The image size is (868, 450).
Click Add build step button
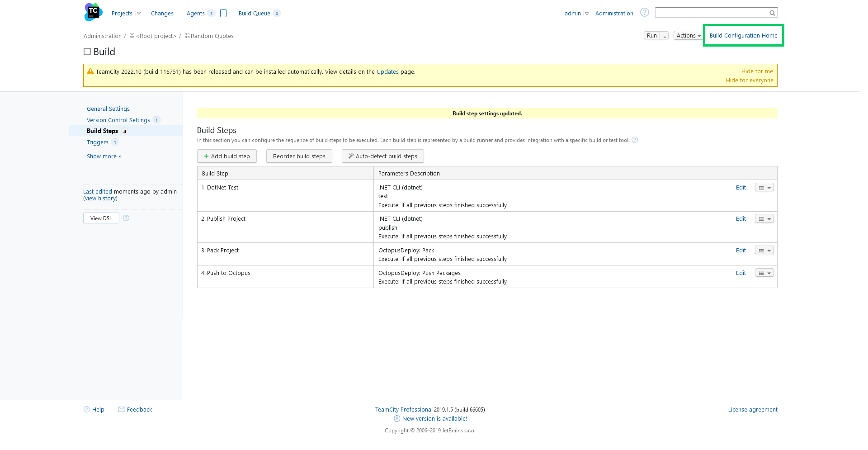click(227, 156)
